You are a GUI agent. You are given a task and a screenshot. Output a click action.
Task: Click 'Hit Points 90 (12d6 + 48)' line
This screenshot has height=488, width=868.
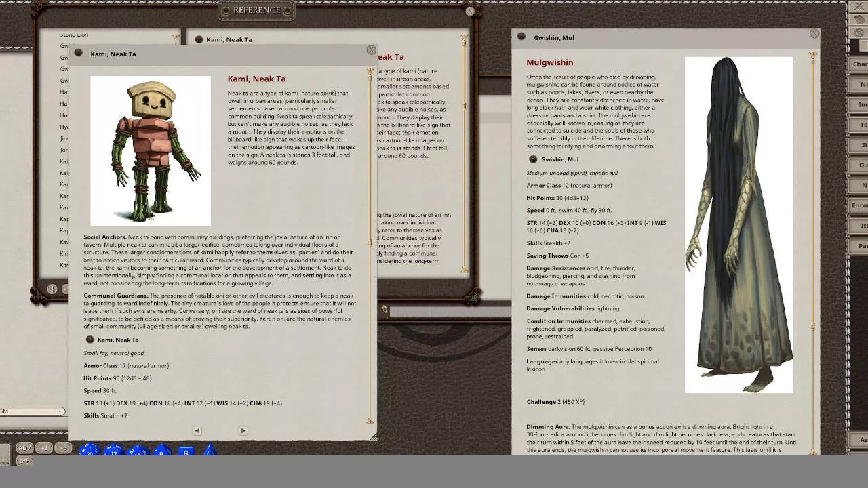[117, 378]
